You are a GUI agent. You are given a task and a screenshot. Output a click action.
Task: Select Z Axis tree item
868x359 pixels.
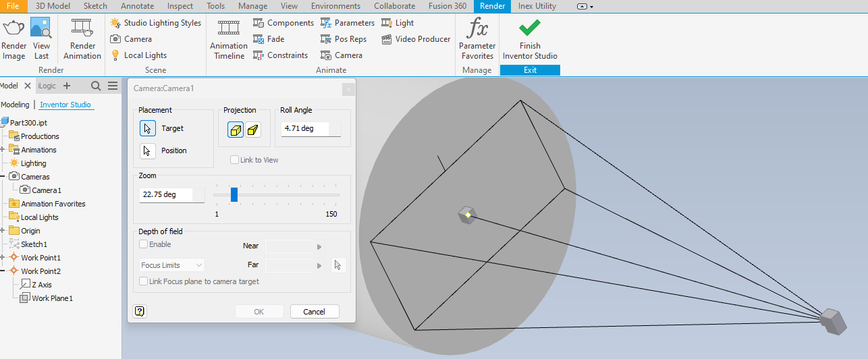tap(36, 285)
